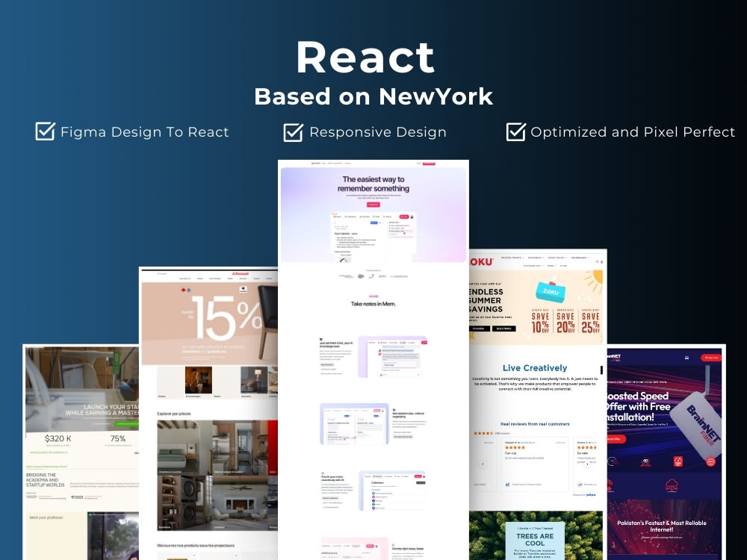Click 'The easiest way to remember something' headline
This screenshot has height=560, width=747.
click(373, 184)
